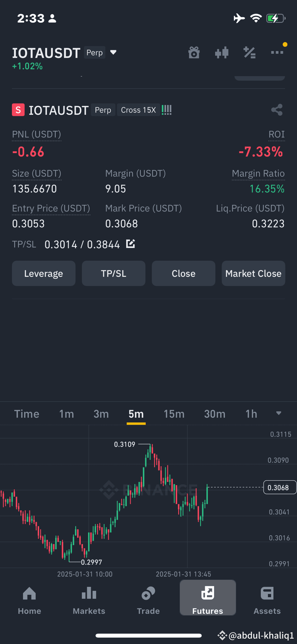Open the three-dot more menu
Image resolution: width=297 pixels, height=644 pixels.
point(277,52)
